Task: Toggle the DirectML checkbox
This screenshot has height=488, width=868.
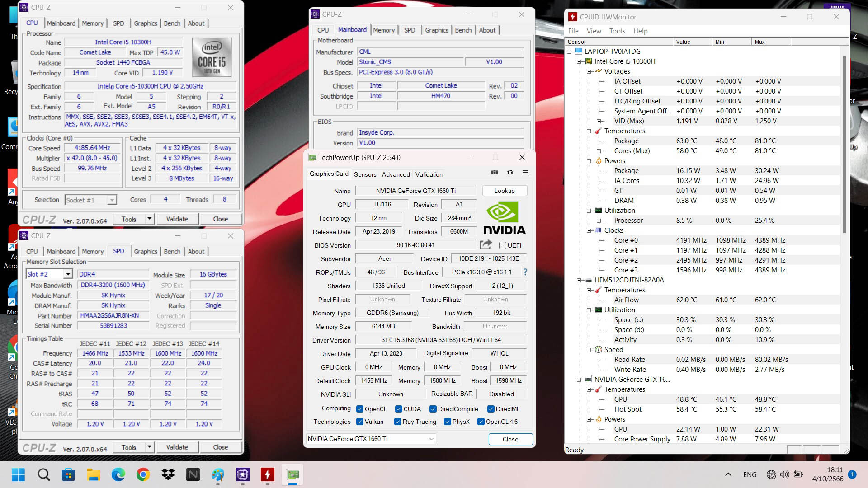Action: (x=491, y=409)
